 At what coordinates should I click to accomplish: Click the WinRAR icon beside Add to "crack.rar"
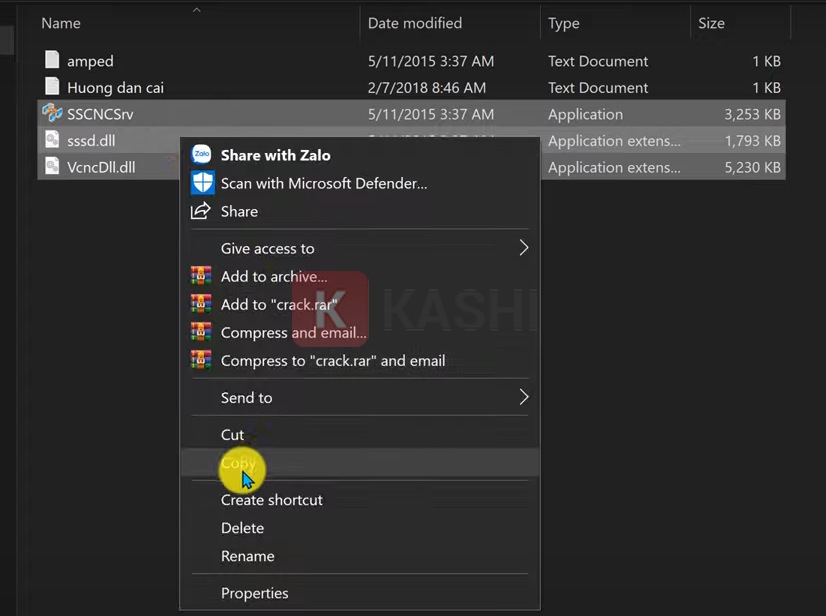(203, 304)
